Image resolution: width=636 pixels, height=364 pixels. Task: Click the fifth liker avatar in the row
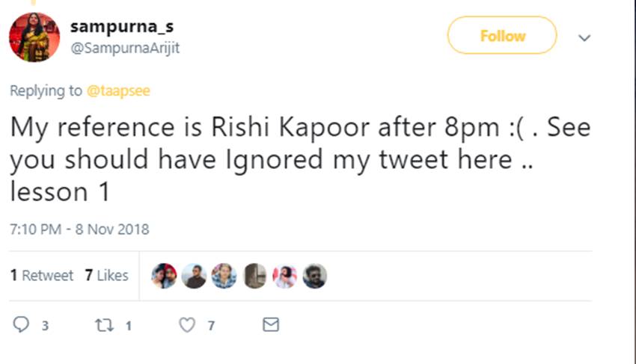tap(284, 276)
